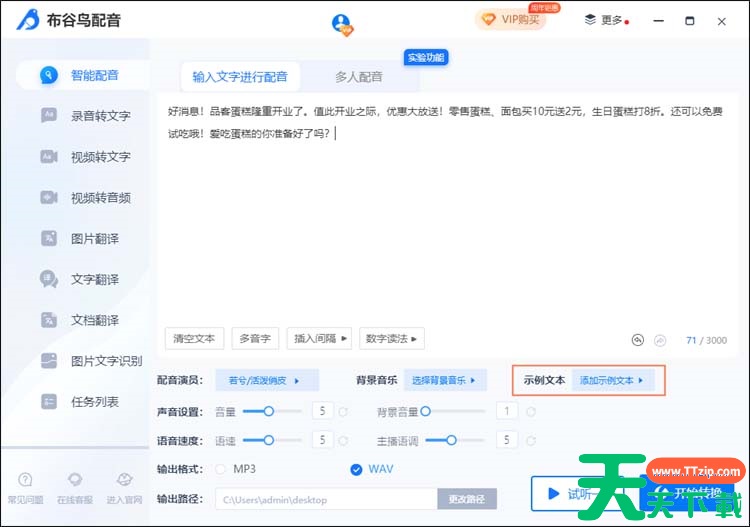Switch to 多人配音 tab
Viewport: 750px width, 527px height.
coord(359,77)
